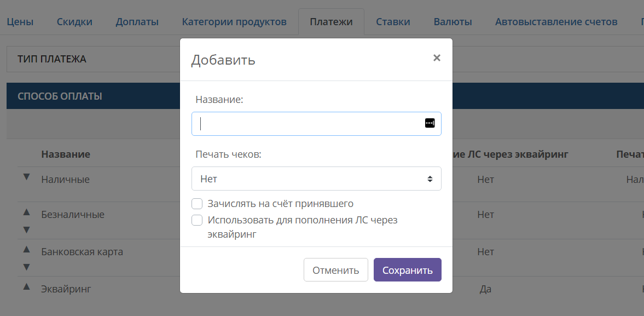Click the Наличные row name
This screenshot has width=644, height=316.
point(65,180)
